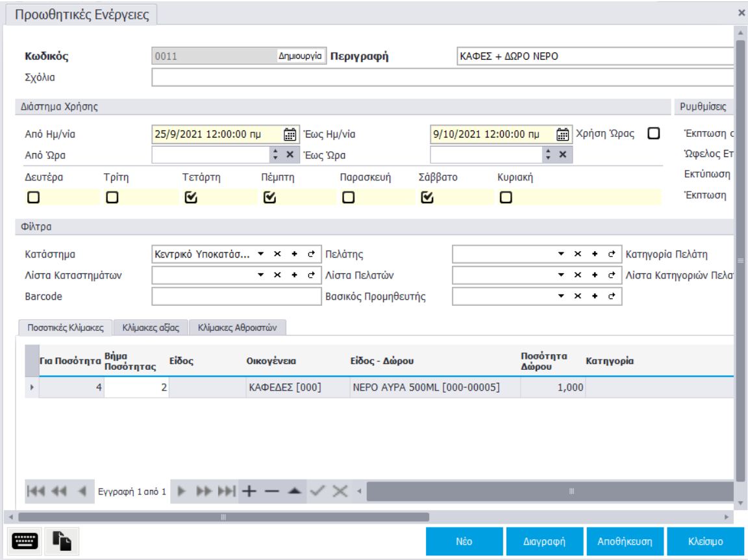The height and width of the screenshot is (560, 748).
Task: Open calendar picker for Έως Ημ/νία
Action: [x=563, y=134]
